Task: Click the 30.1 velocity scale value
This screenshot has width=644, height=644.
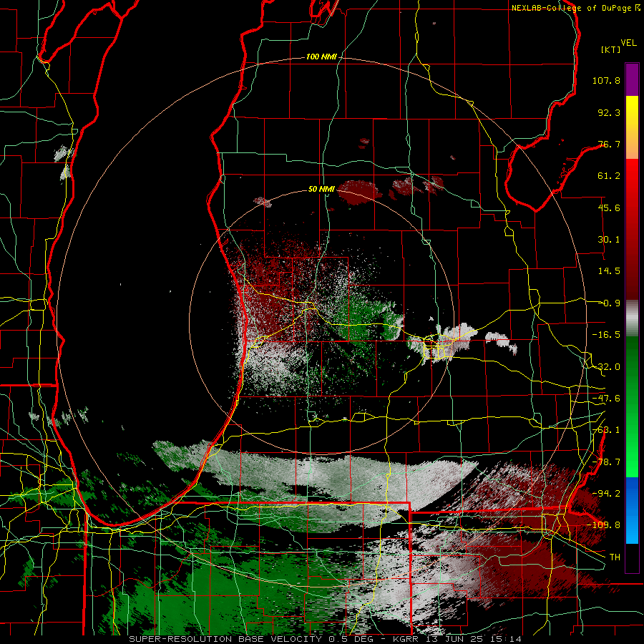Action: [x=609, y=240]
